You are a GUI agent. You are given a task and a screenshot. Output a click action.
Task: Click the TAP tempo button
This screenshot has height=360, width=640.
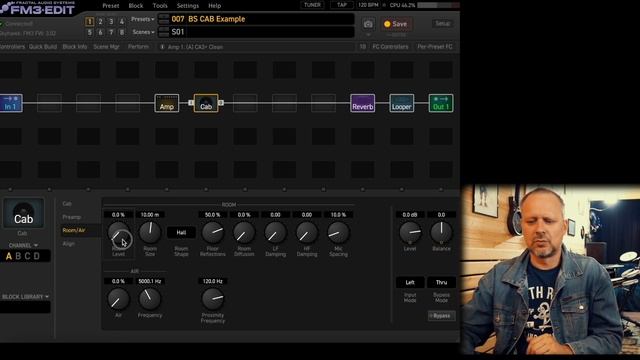tap(342, 5)
